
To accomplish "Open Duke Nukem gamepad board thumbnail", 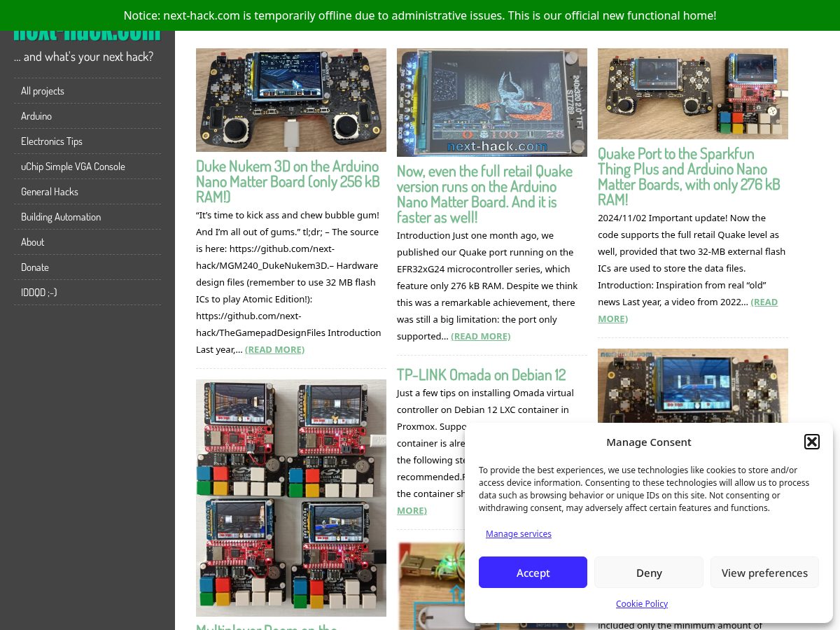I will (x=291, y=100).
